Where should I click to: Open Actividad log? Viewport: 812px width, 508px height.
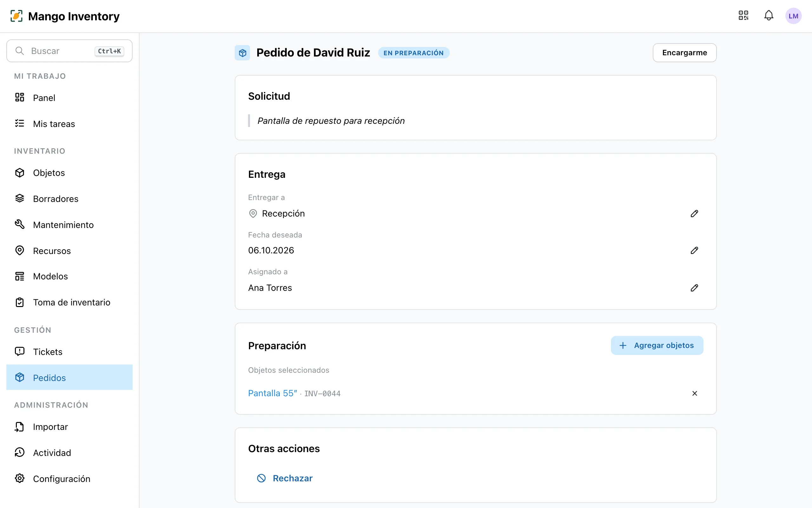[x=69, y=453]
